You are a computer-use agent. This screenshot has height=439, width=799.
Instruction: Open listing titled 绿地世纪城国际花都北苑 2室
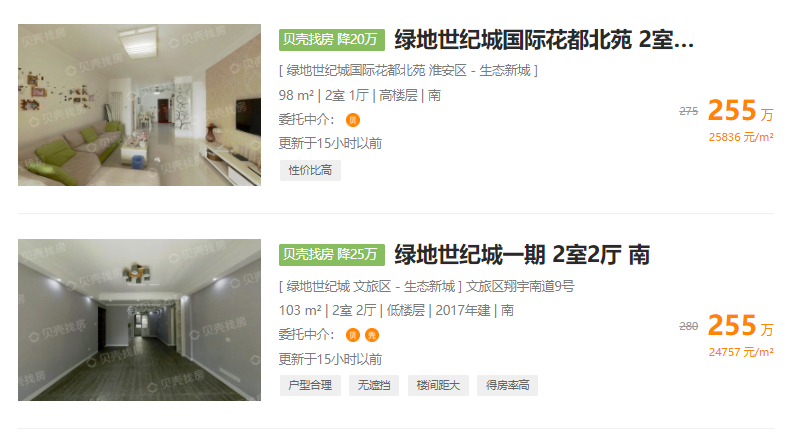coord(544,40)
